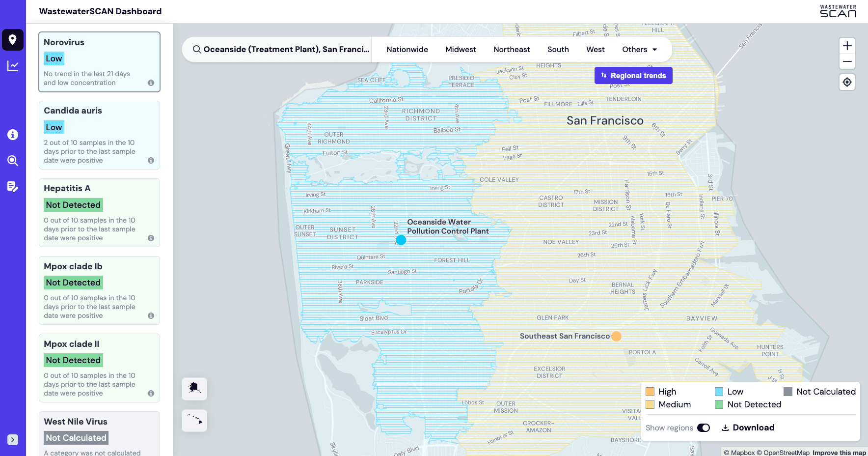Expand the sidebar with chevron arrow
Screen dimensions: 868x456
point(13,440)
